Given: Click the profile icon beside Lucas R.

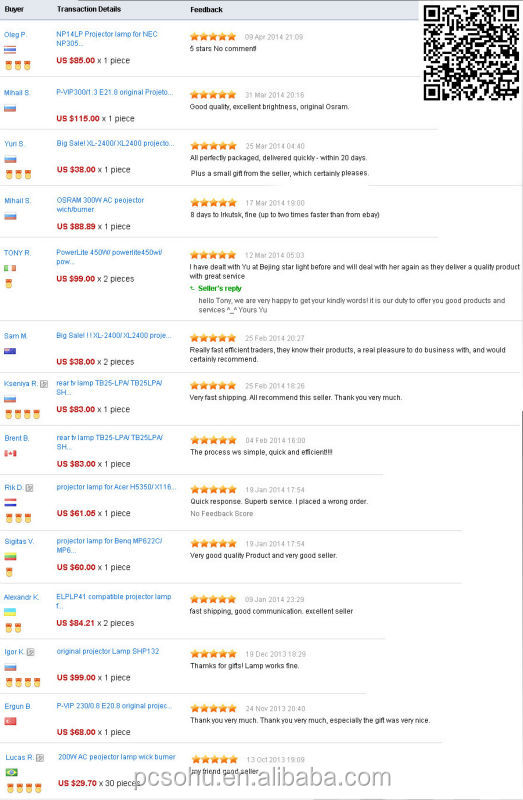Looking at the screenshot, I should coord(40,758).
